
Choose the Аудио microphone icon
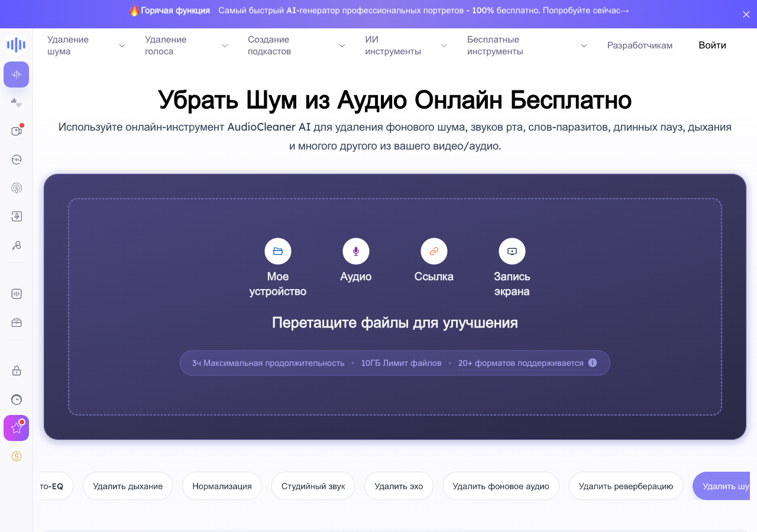coord(356,251)
